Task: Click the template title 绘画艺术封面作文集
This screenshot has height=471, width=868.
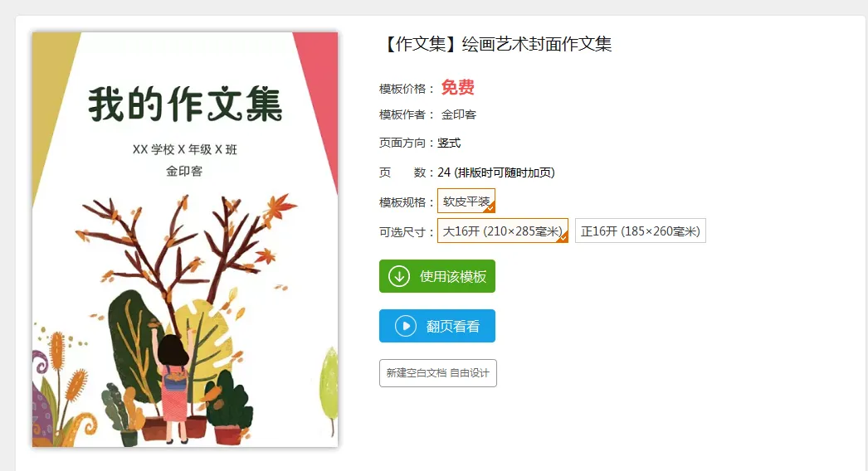Action: 536,44
